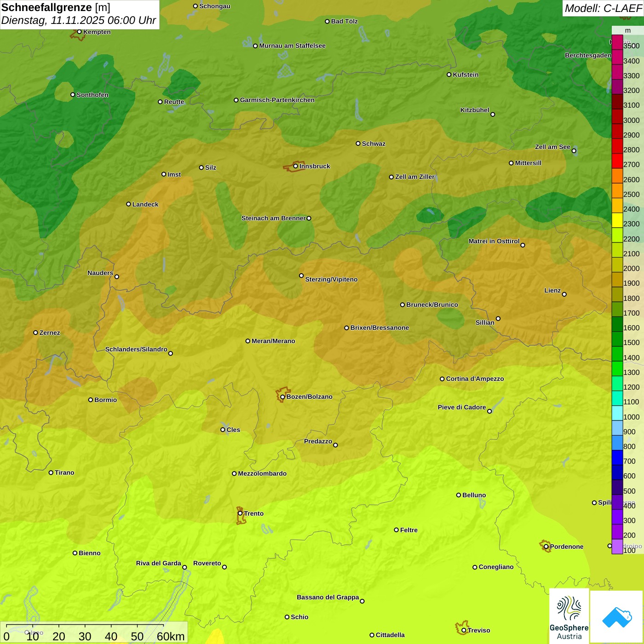Click the Pordenone city marker
The image size is (644, 644).
pyautogui.click(x=546, y=546)
